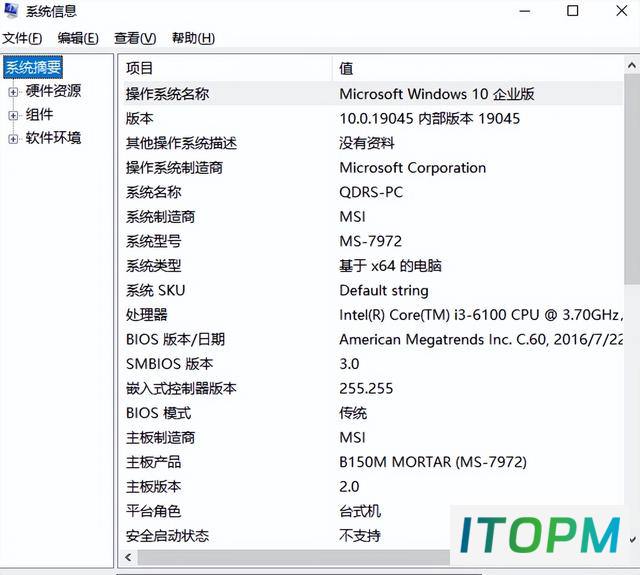Select the 软件环境 tree item label

(53, 138)
